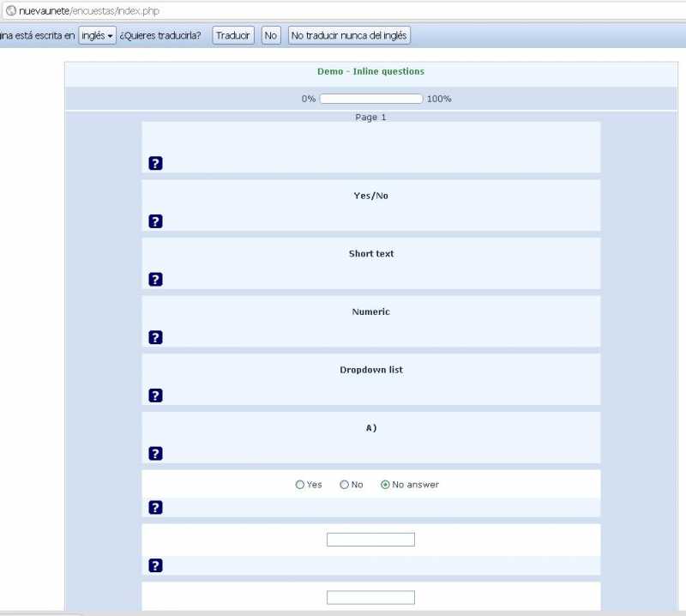
Task: Click the help icon under Dropdown list
Action: pos(155,396)
